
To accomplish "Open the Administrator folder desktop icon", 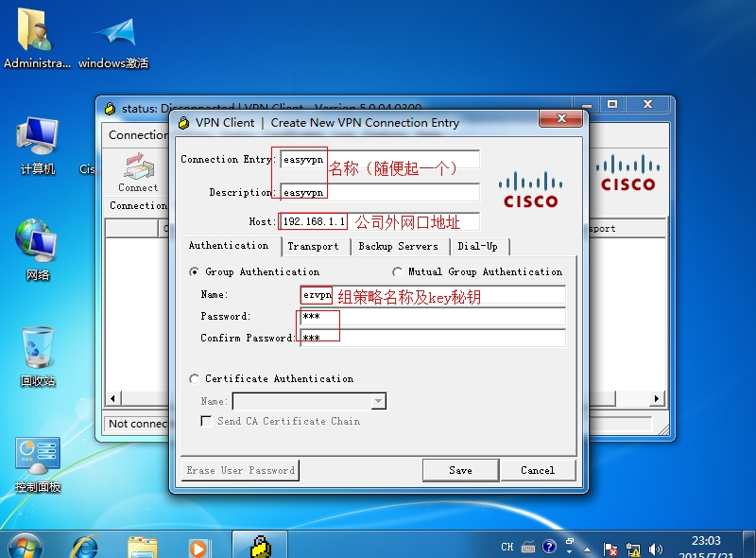I will [36, 39].
